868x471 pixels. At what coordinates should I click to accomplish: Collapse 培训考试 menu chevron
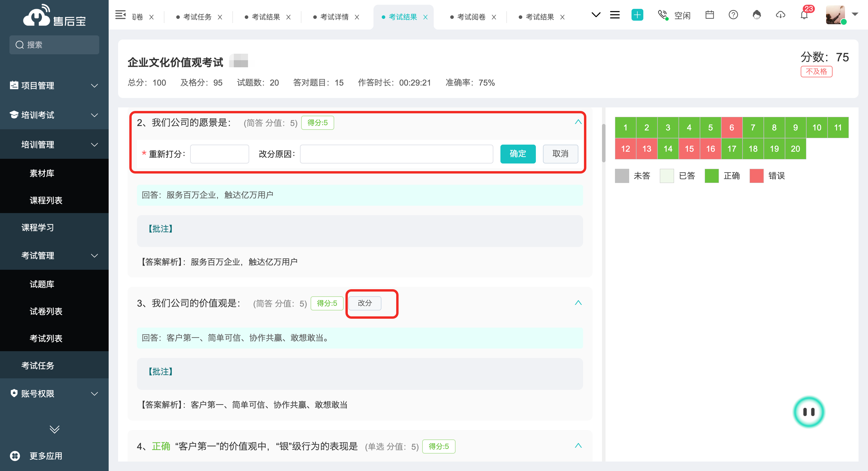point(95,115)
